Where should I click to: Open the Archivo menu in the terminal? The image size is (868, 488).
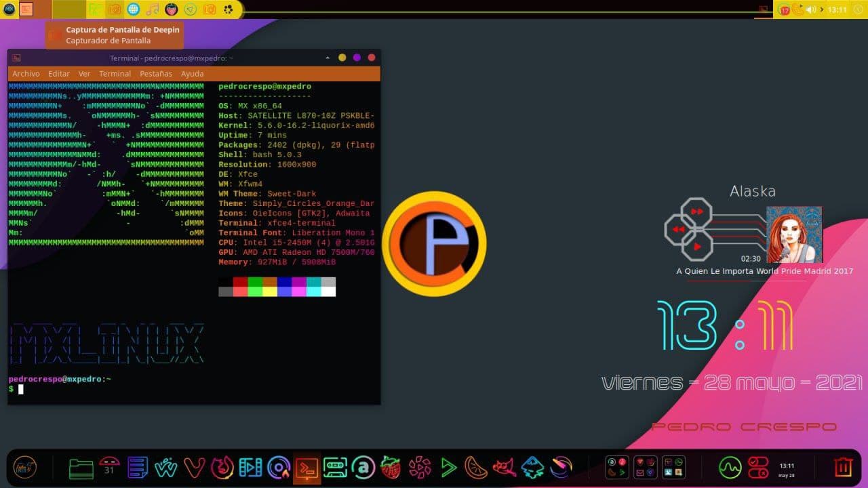pyautogui.click(x=26, y=73)
